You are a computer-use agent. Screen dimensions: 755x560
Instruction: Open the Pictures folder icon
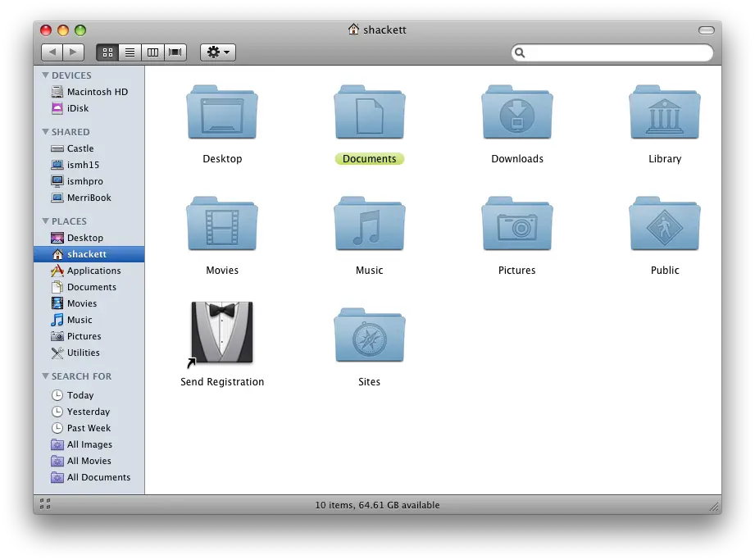point(517,223)
